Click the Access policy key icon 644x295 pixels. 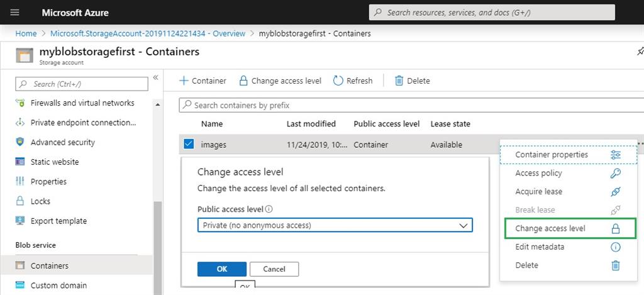pyautogui.click(x=616, y=173)
